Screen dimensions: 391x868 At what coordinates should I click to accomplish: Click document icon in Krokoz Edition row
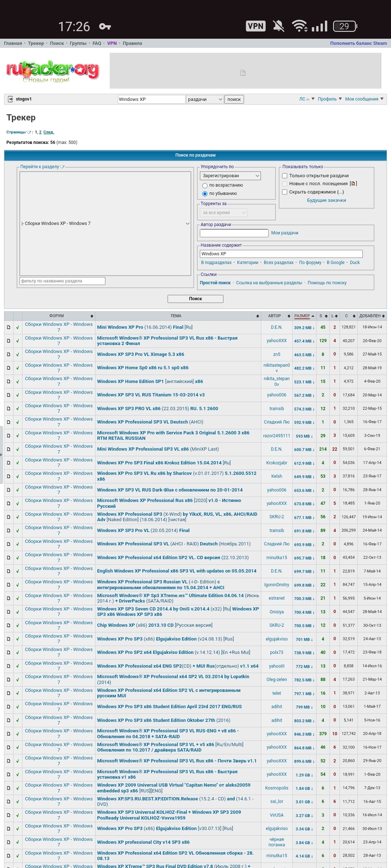click(9, 463)
